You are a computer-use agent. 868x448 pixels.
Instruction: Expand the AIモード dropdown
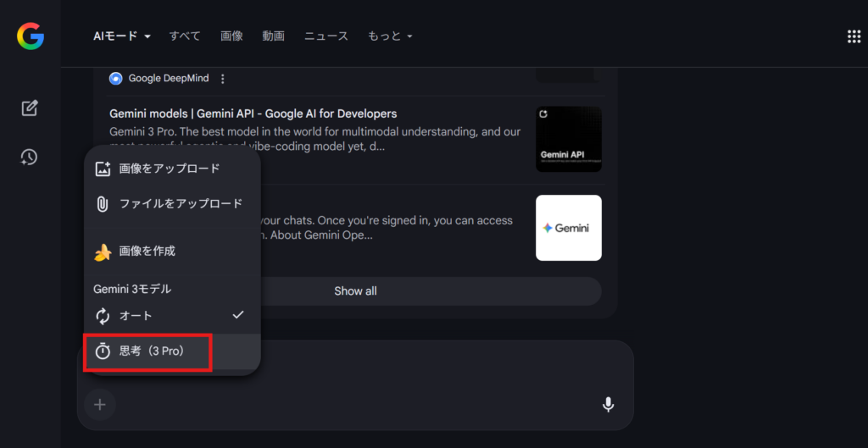click(121, 36)
